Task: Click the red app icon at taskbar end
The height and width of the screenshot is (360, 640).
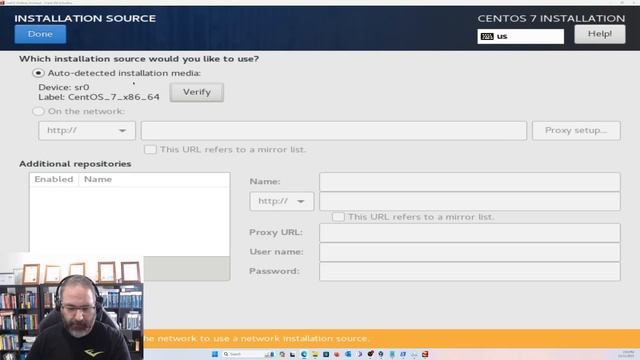Action: (x=425, y=354)
